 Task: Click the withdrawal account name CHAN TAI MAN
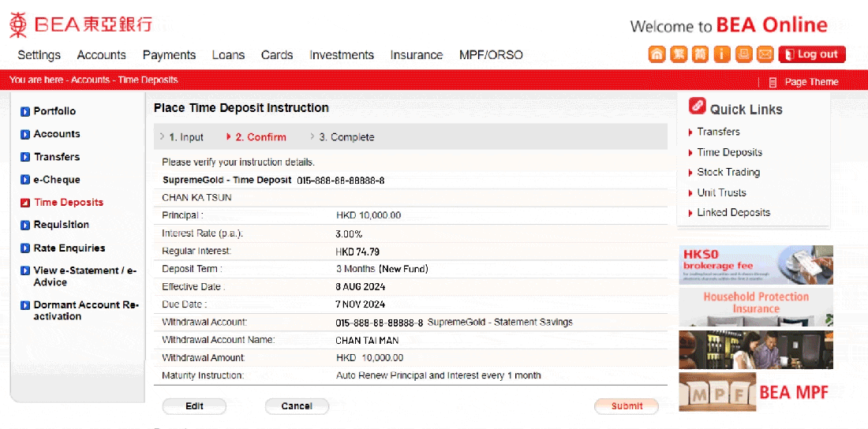[x=367, y=341]
